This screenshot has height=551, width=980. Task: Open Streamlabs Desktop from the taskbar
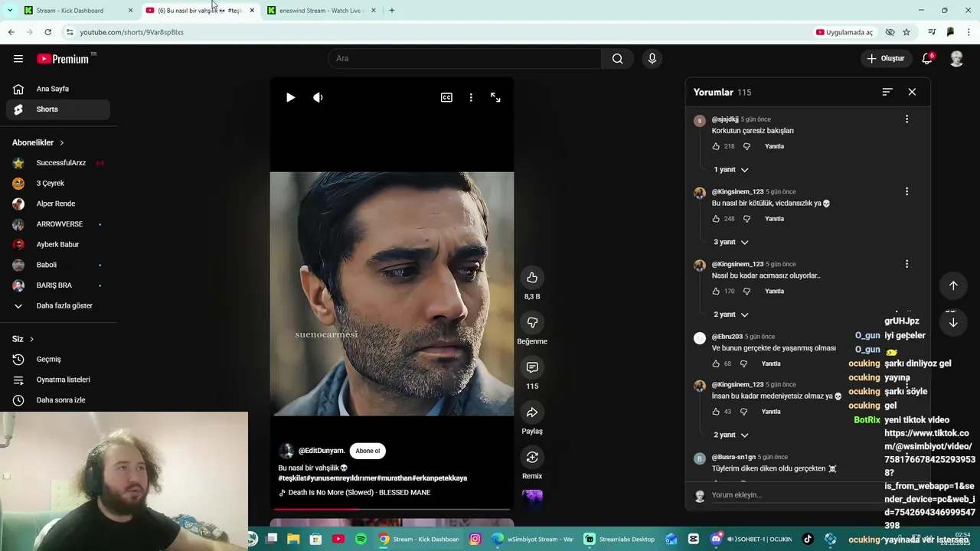click(x=619, y=540)
